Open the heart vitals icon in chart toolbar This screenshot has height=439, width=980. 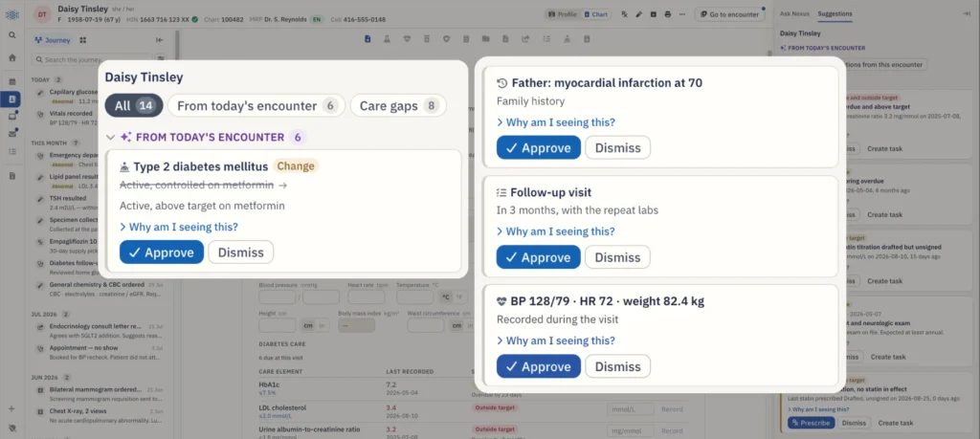coord(407,38)
